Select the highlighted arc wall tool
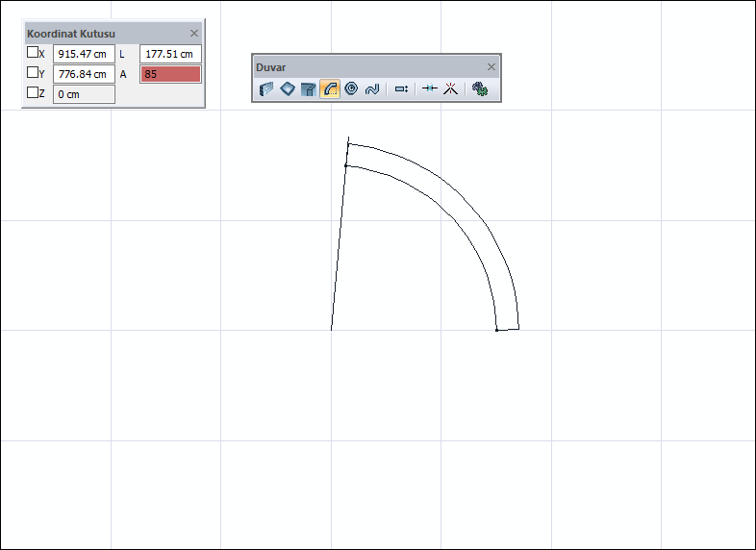The height and width of the screenshot is (550, 756). click(329, 89)
